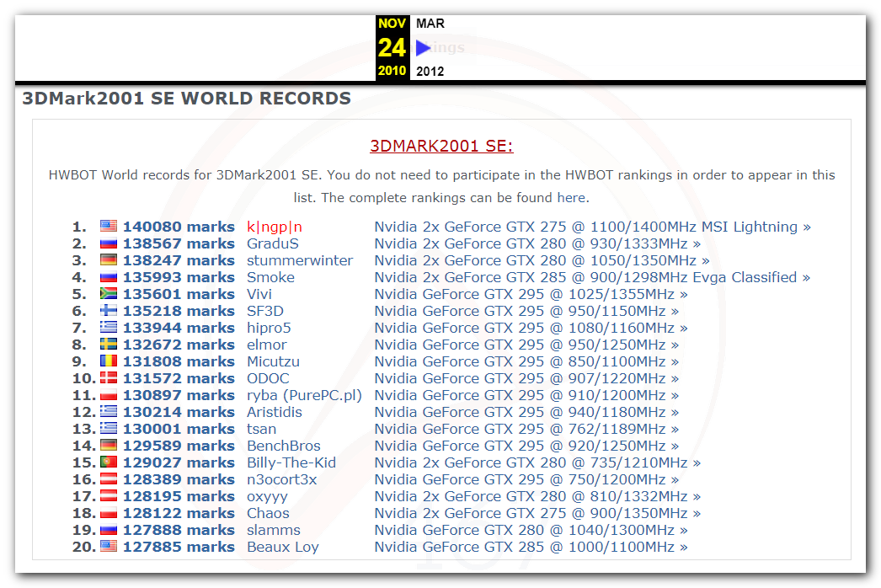Open GTX 295 @ 1025/1355MHz hardware link

(x=531, y=294)
